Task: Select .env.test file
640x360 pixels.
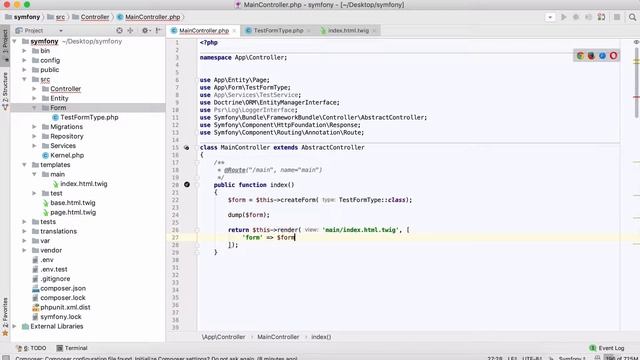Action: pos(50,269)
